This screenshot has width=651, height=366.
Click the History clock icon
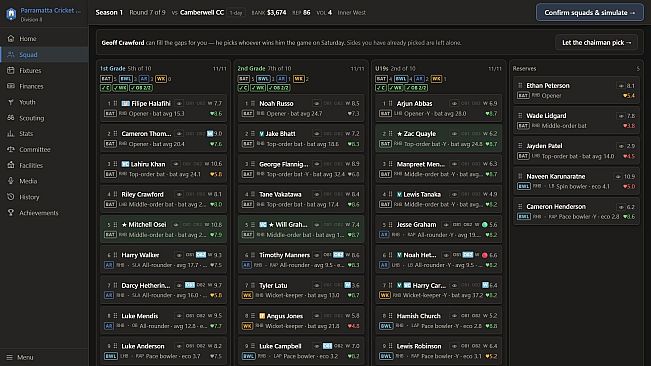(x=11, y=197)
